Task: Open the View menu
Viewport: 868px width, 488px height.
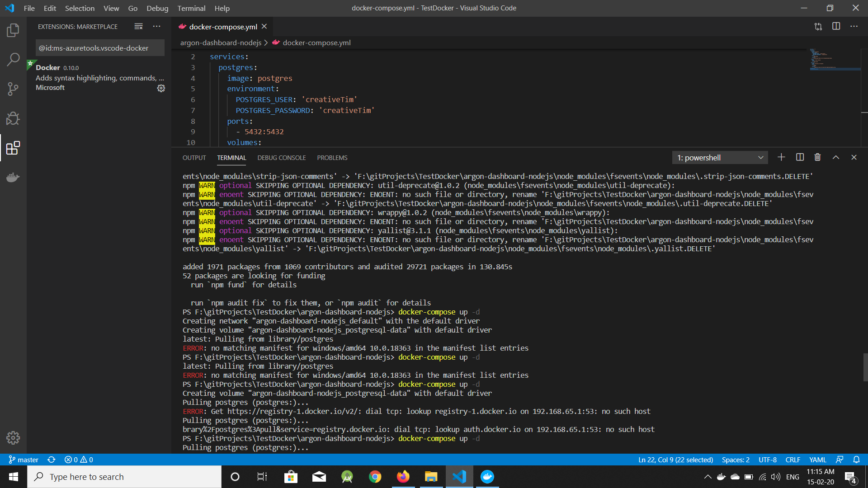Action: 111,8
